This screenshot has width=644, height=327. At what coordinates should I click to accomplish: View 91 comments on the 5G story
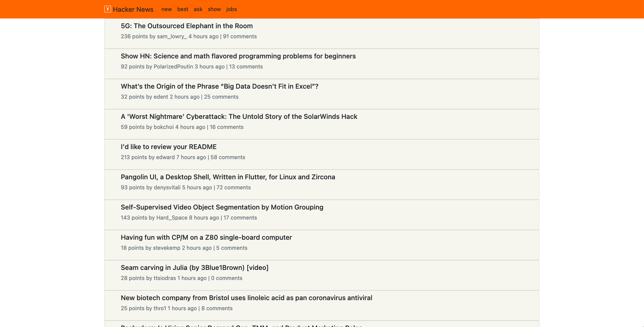point(240,36)
